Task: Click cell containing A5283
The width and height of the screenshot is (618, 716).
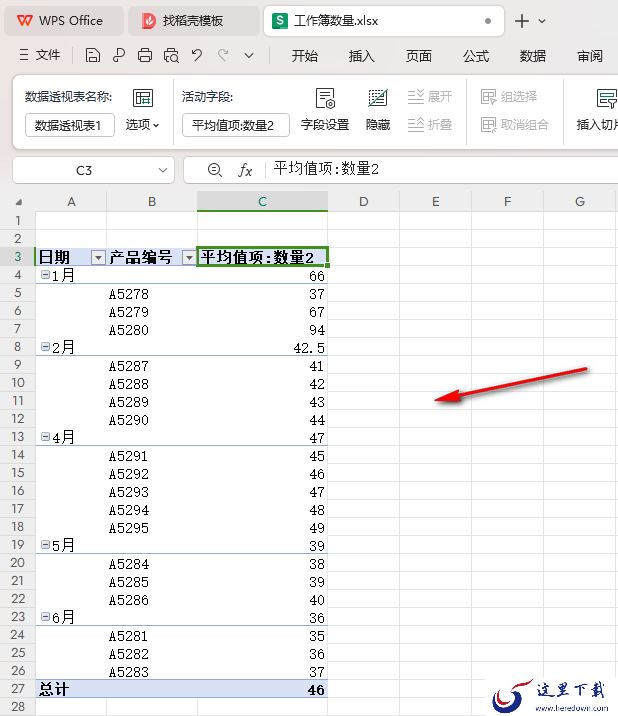Action: coord(152,672)
